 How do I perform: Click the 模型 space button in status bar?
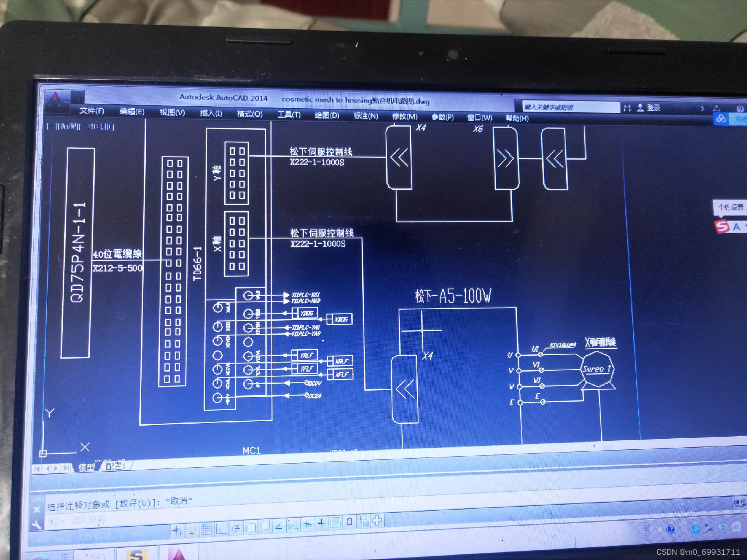pos(740,503)
